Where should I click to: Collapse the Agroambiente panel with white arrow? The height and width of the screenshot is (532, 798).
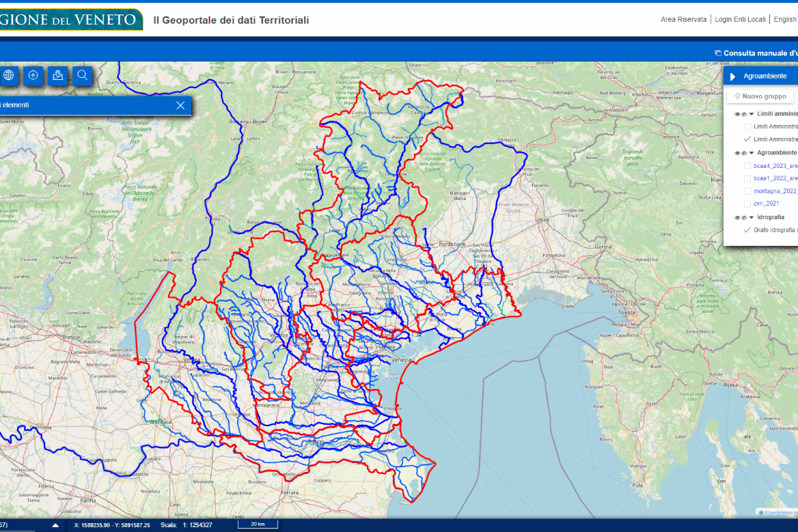coord(732,76)
